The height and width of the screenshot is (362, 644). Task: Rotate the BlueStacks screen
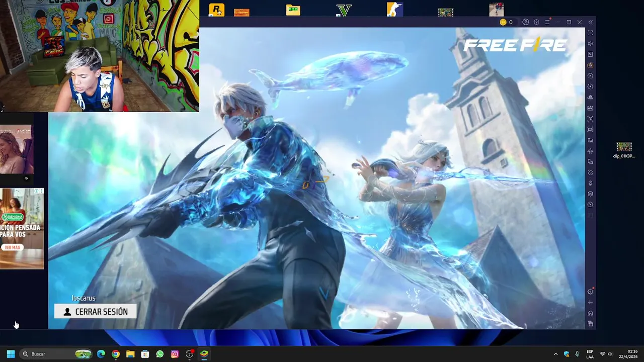click(591, 172)
